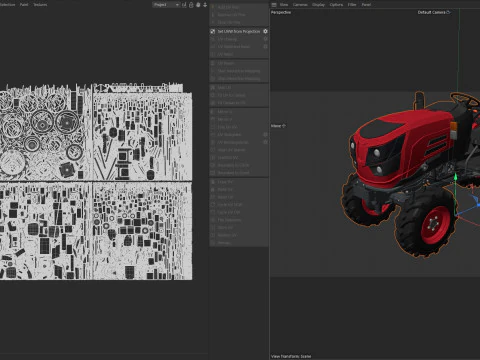Click the Copy UV command
Screen dimensions: 480x360
point(225,182)
